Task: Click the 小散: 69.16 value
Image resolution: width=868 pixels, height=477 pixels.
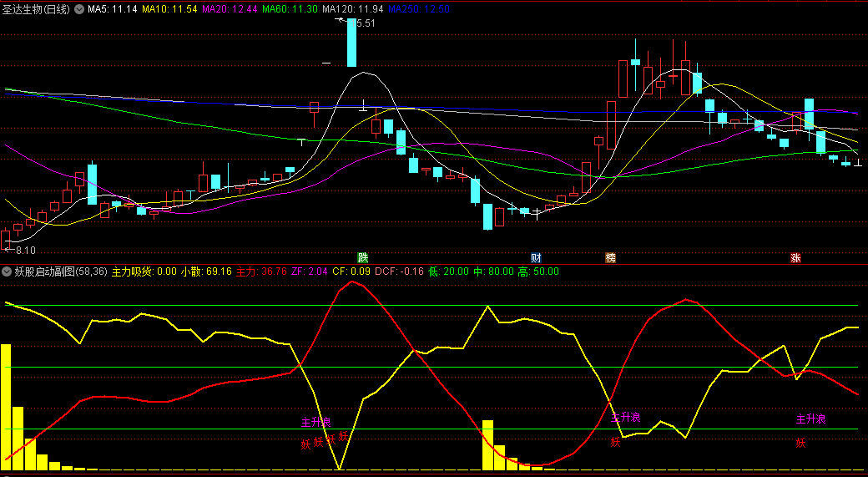Action: pyautogui.click(x=206, y=271)
